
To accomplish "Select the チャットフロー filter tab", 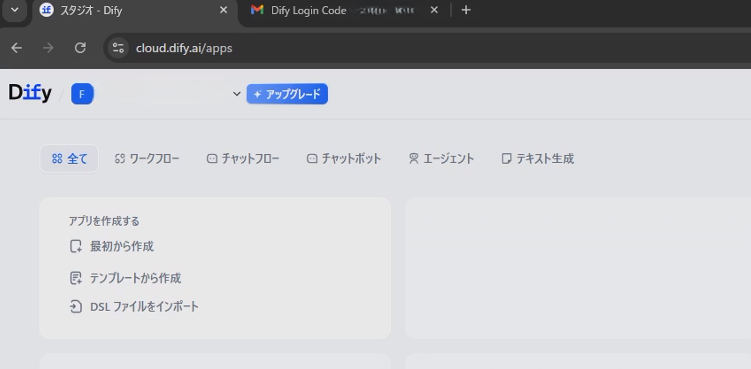I will 243,159.
